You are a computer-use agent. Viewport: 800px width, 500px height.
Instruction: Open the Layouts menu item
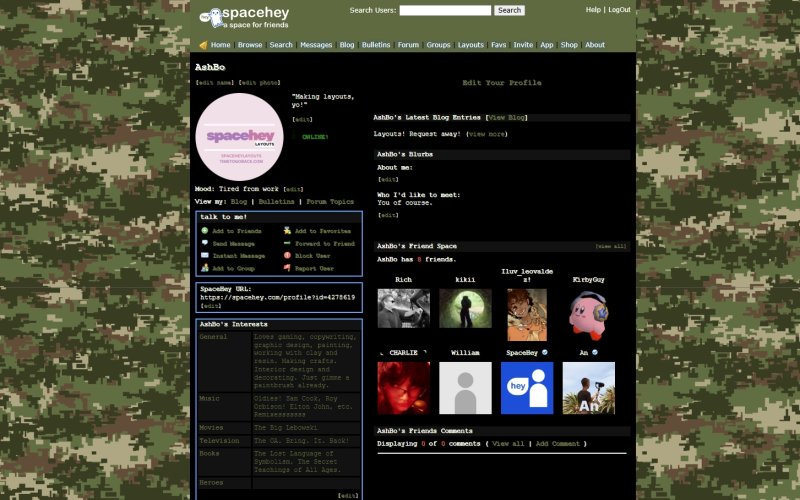(x=470, y=45)
